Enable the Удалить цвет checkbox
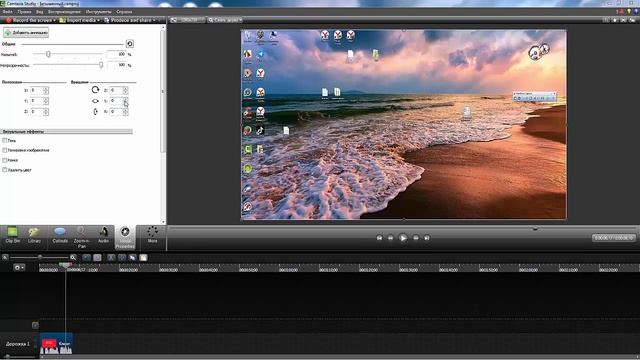Image resolution: width=640 pixels, height=360 pixels. pos(5,170)
